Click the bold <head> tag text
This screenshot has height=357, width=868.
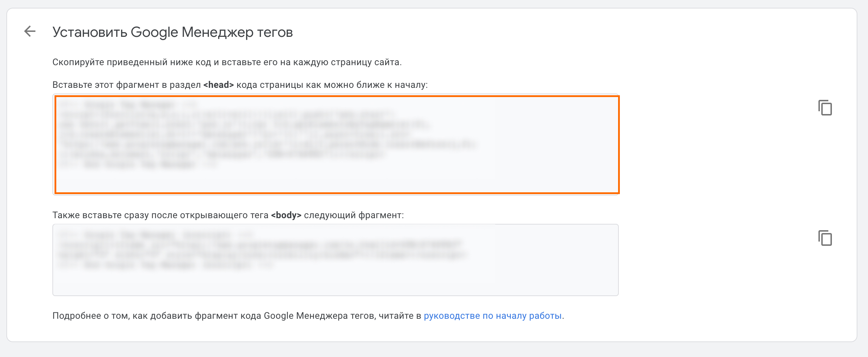click(x=218, y=85)
